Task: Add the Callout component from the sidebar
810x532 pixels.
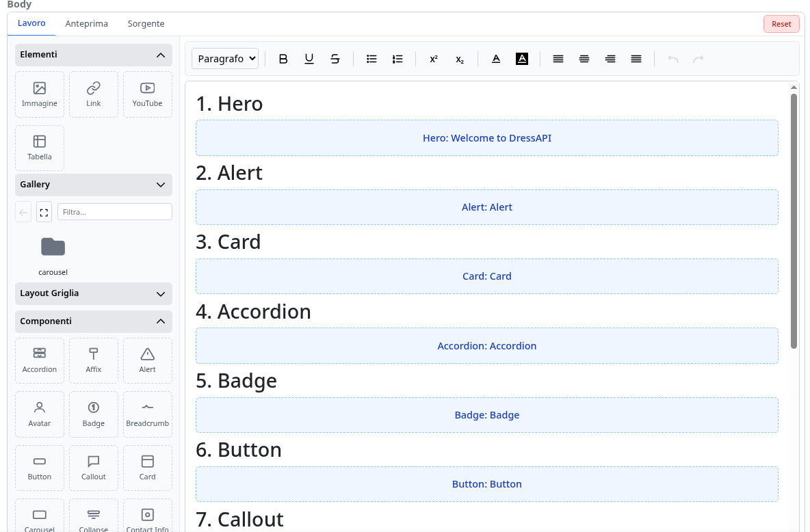Action: [94, 468]
